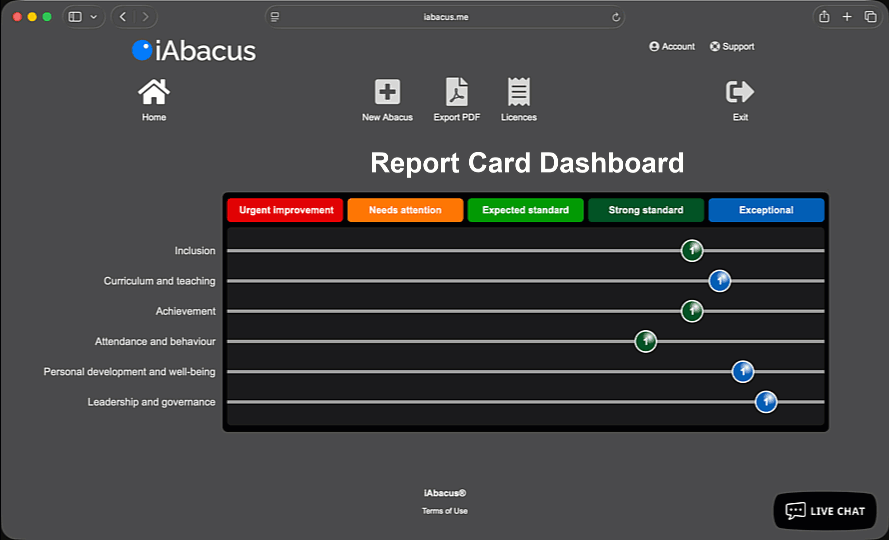Click the Leadership and governance slider bead

[766, 402]
